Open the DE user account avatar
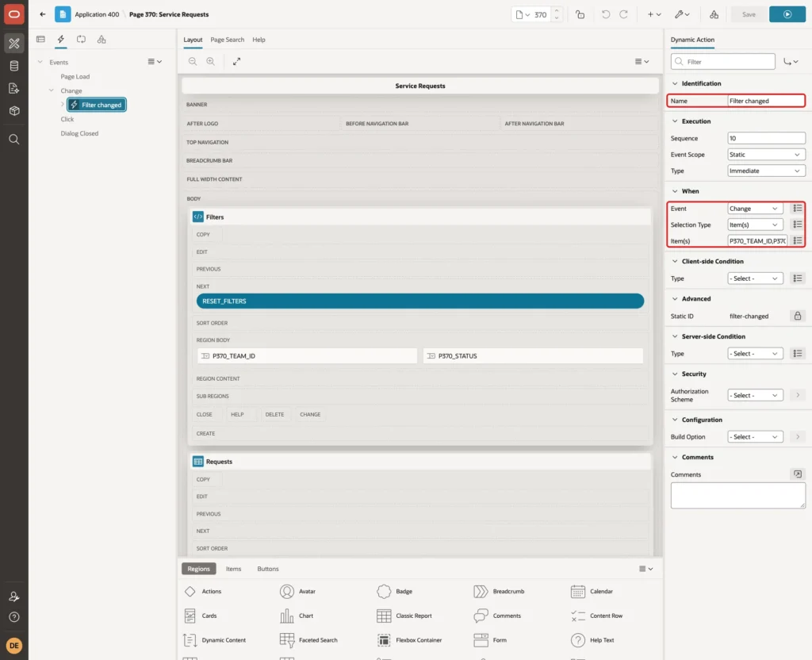Image resolution: width=812 pixels, height=660 pixels. [x=14, y=646]
